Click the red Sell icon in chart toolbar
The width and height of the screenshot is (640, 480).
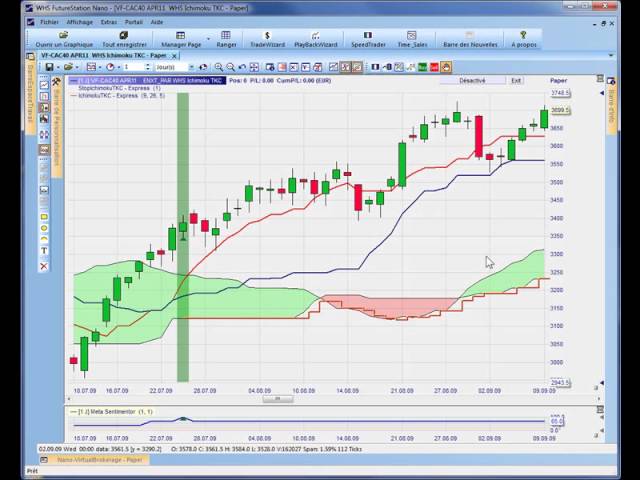[434, 67]
